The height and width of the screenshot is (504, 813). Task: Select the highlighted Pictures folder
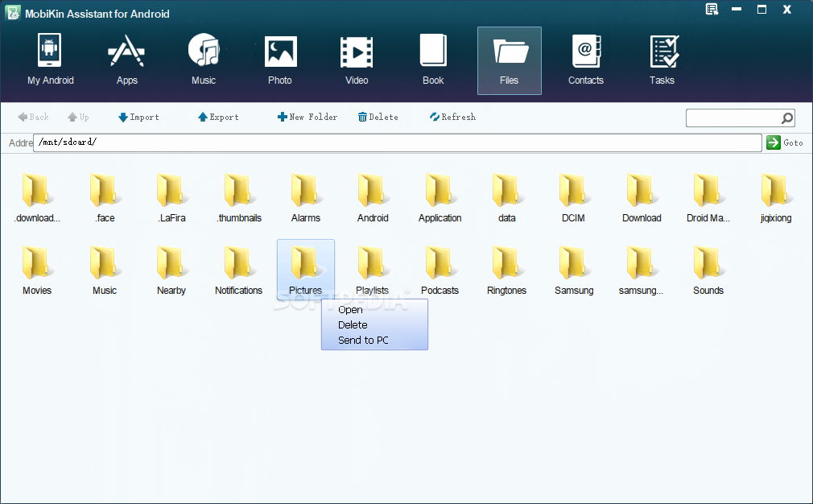(305, 270)
